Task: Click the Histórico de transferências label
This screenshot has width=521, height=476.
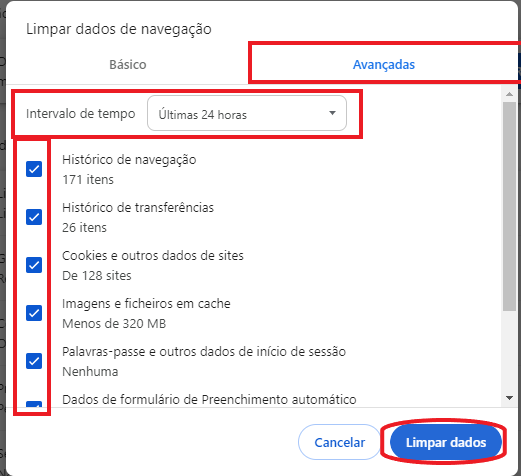Action: [x=138, y=208]
